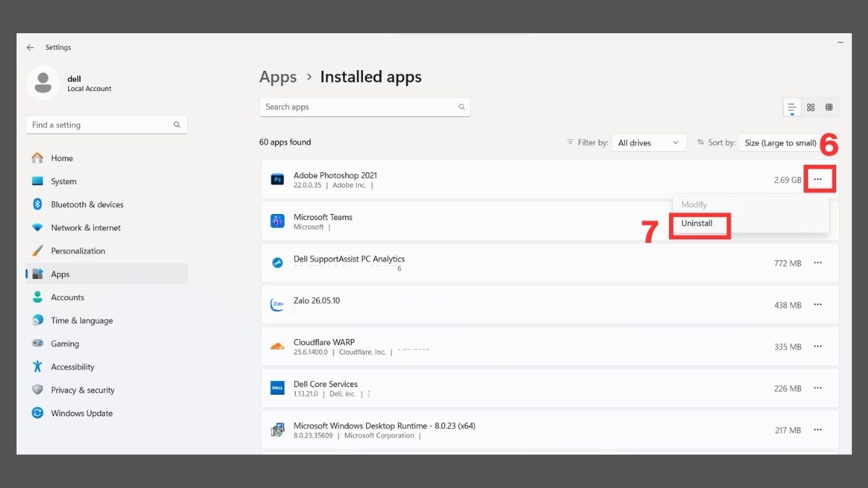Viewport: 868px width, 488px height.
Task: Click the 772 MB size value
Action: point(788,264)
